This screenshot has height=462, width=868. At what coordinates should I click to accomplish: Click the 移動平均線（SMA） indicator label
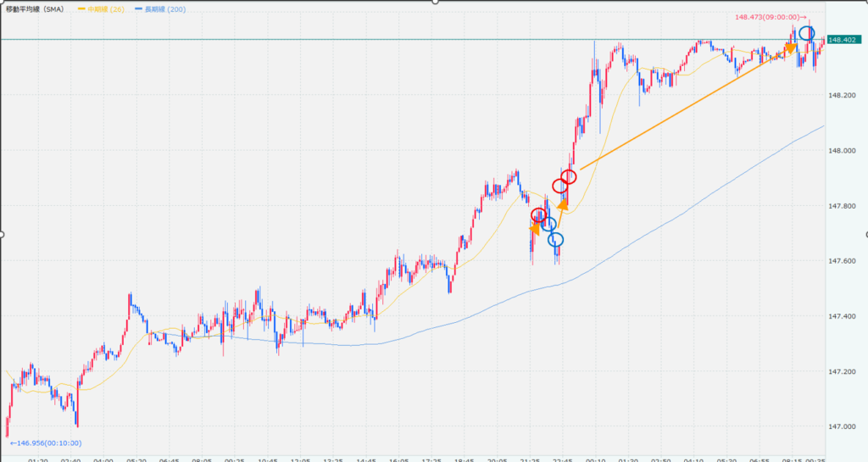pyautogui.click(x=37, y=8)
